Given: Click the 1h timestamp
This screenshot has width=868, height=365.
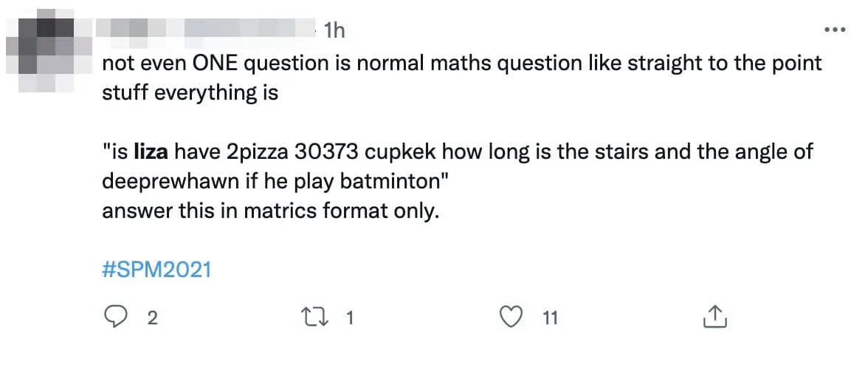Looking at the screenshot, I should 334,30.
